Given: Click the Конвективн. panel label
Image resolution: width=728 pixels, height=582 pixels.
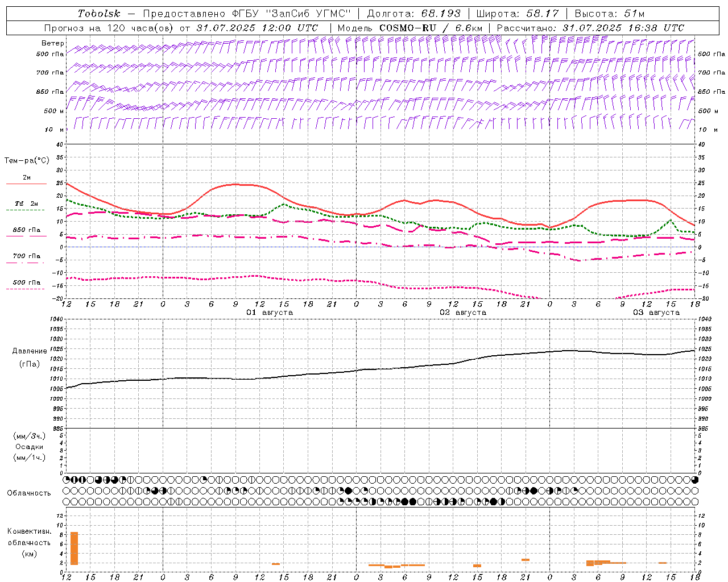Looking at the screenshot, I should click(x=30, y=531).
